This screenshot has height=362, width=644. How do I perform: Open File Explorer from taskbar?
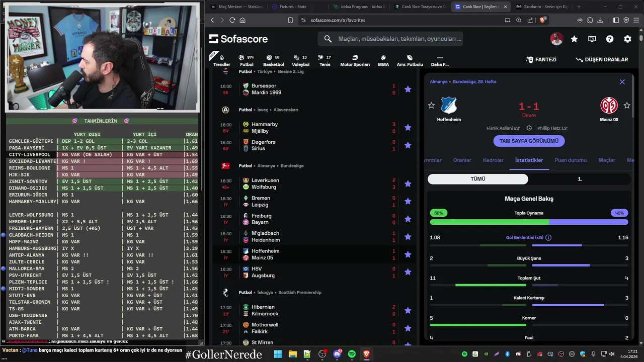[x=292, y=354]
